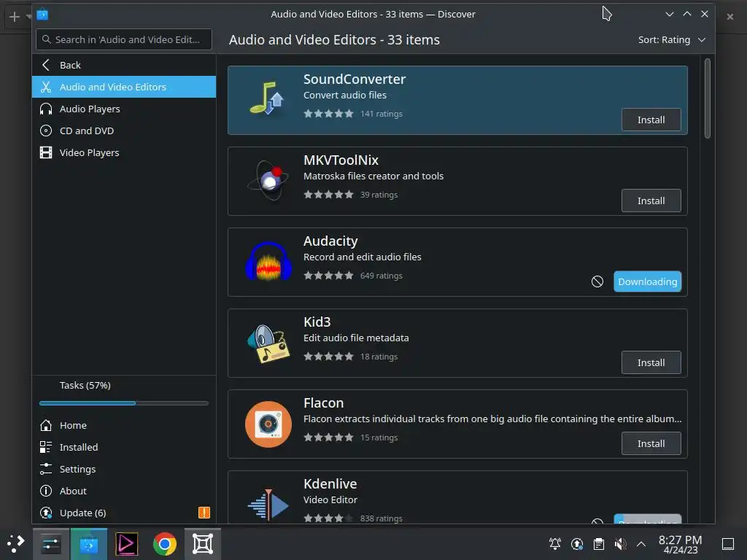The image size is (747, 560).
Task: Click the search magnifier icon
Action: [46, 39]
